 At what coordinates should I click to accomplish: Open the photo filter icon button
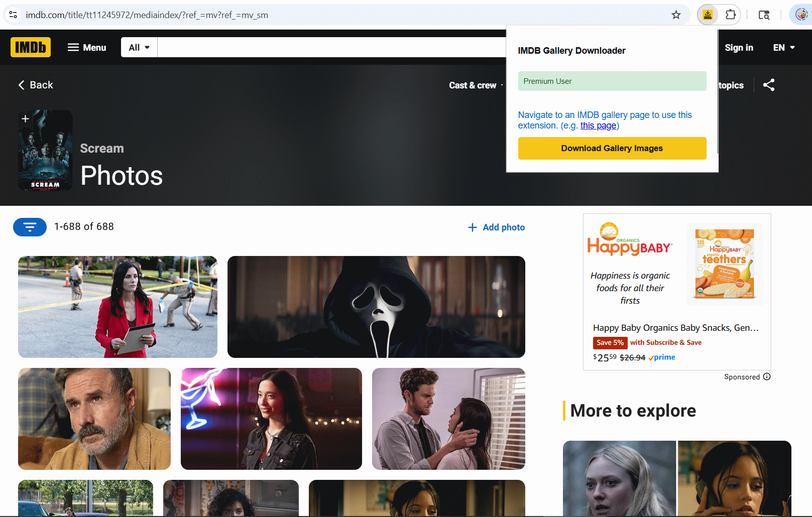coord(30,227)
